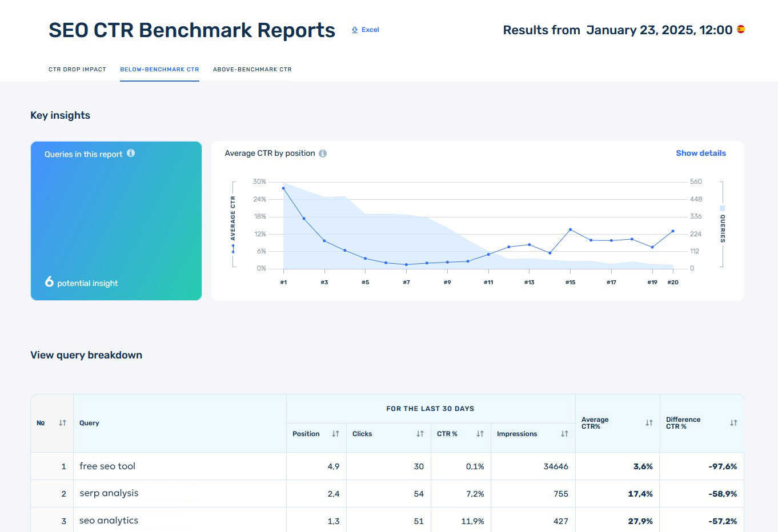Sort by Average CTR% column arrows
This screenshot has height=532, width=778.
(x=649, y=423)
